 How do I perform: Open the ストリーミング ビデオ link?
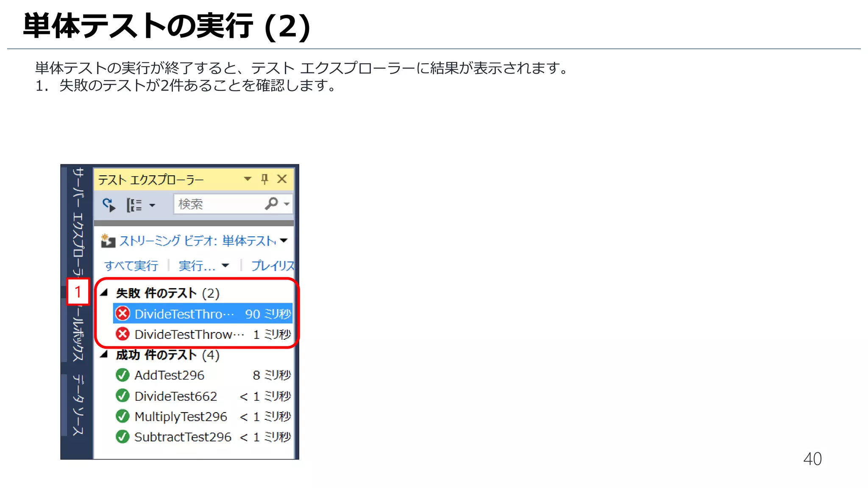198,241
